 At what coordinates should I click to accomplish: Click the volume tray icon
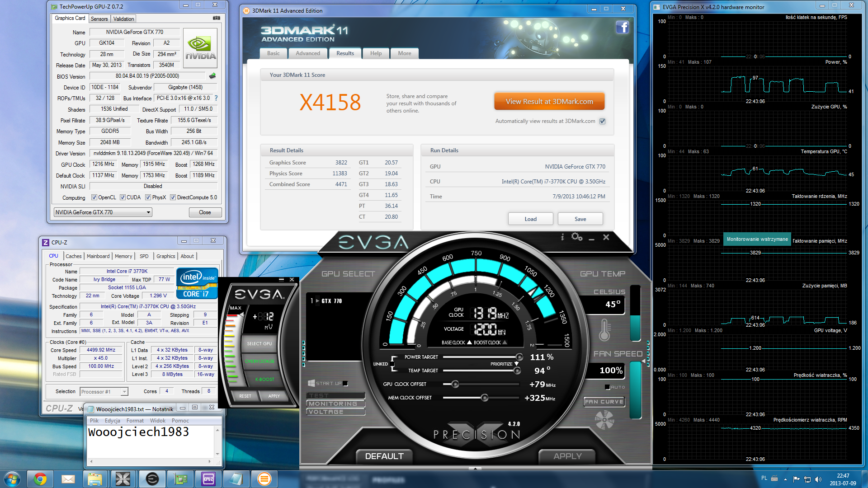(818, 479)
